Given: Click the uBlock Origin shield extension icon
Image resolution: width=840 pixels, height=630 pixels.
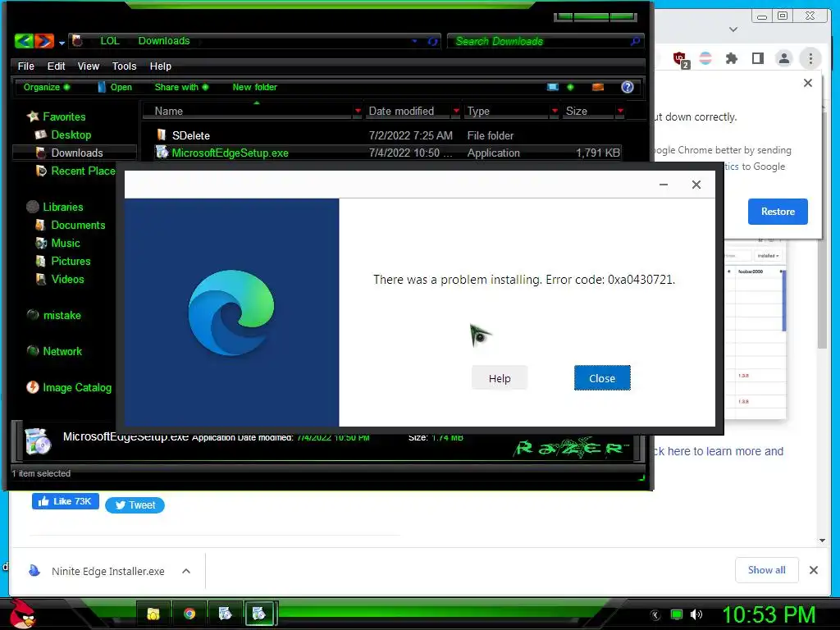Looking at the screenshot, I should (x=680, y=59).
